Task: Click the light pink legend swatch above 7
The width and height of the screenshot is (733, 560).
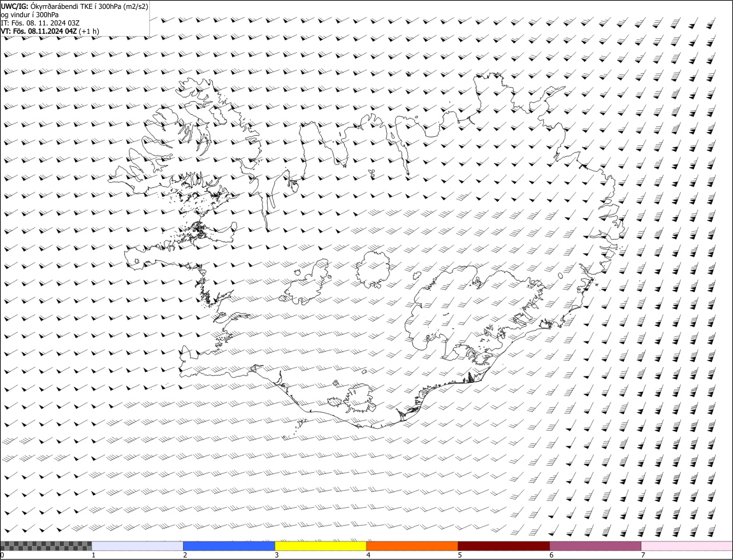Action: 687,546
